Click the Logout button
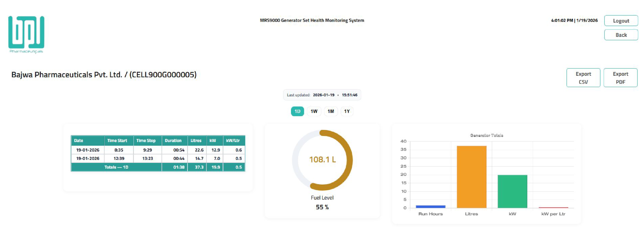The width and height of the screenshot is (644, 251). coord(621,21)
